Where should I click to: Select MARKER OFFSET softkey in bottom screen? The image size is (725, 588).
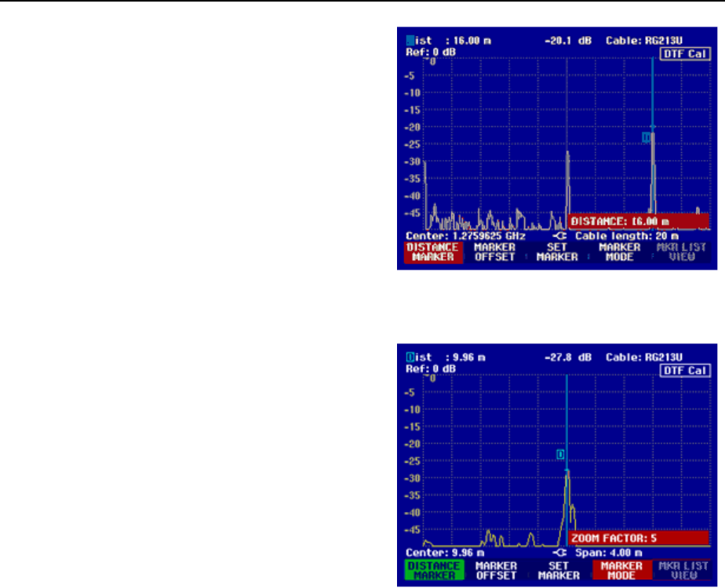[x=496, y=571]
